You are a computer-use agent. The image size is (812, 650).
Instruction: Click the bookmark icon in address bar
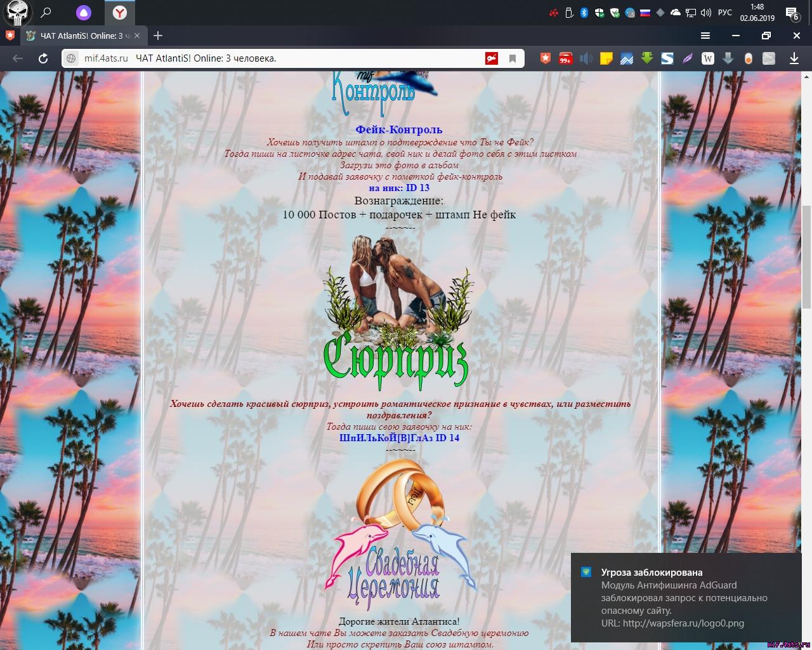point(513,58)
